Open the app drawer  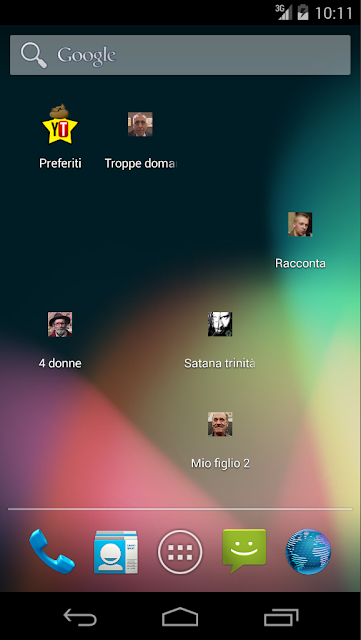[180, 552]
